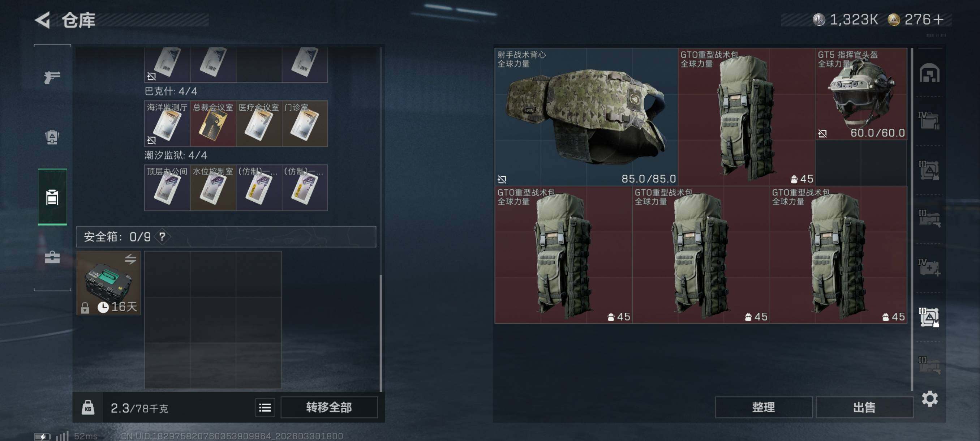
Task: Click the 出售 sell button
Action: point(864,407)
